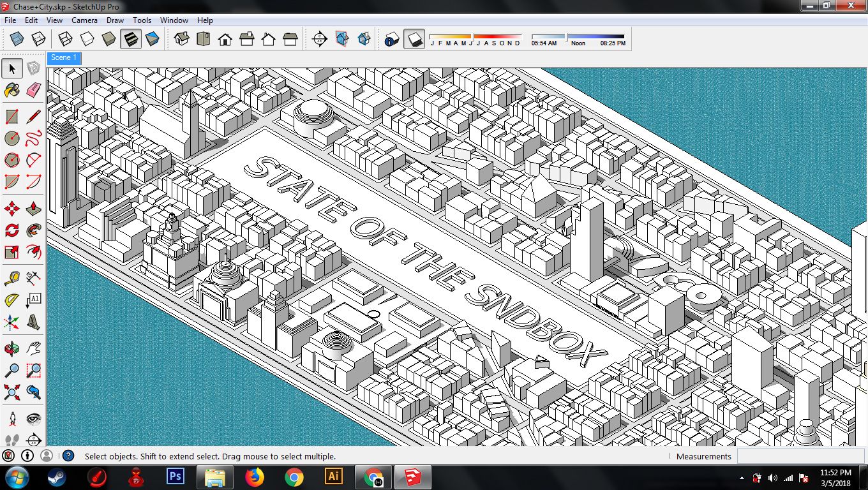Select the Line pencil tool

[33, 117]
